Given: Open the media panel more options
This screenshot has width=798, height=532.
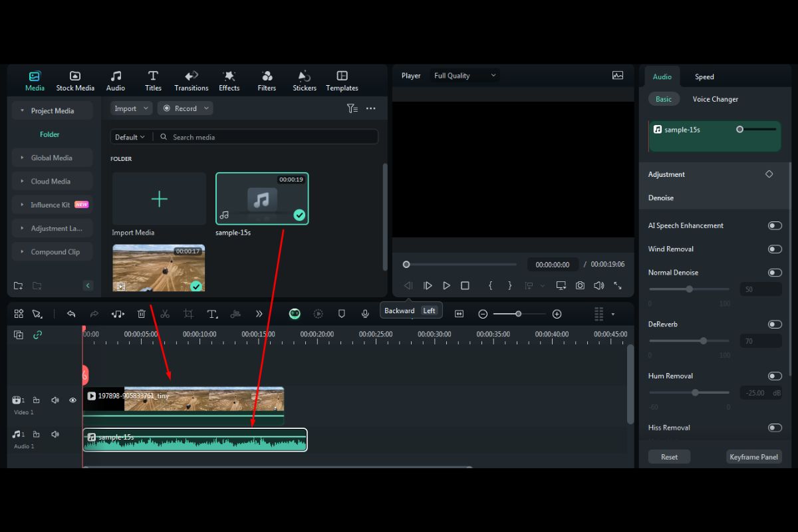Looking at the screenshot, I should click(371, 108).
